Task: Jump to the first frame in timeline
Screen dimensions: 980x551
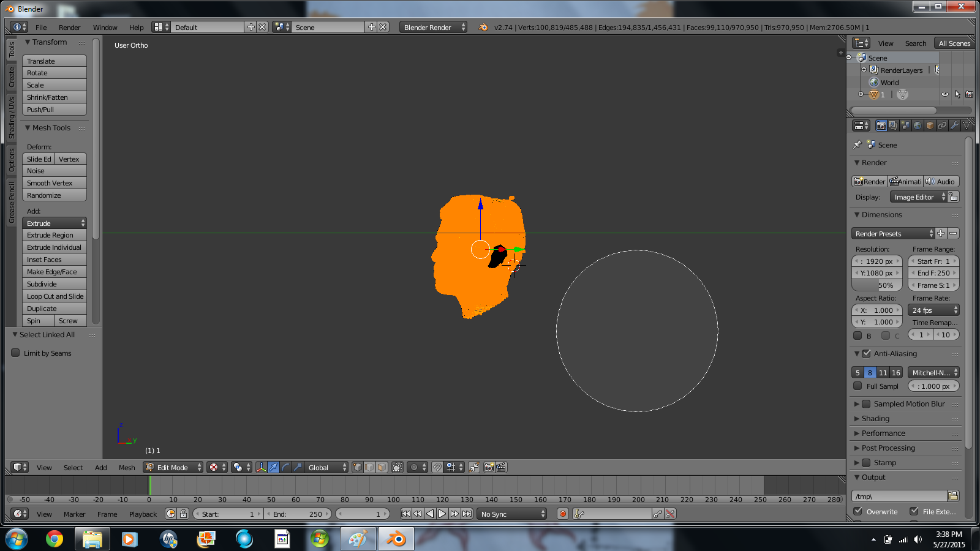Action: (405, 514)
